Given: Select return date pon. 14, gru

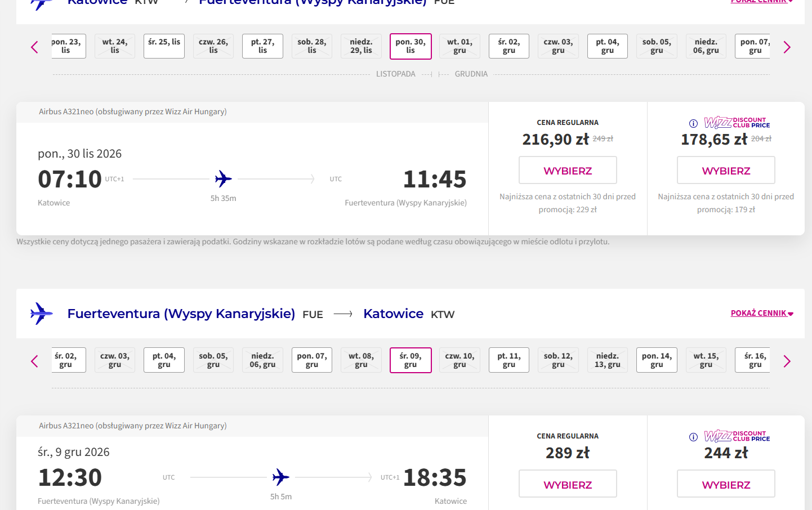Looking at the screenshot, I should point(657,360).
